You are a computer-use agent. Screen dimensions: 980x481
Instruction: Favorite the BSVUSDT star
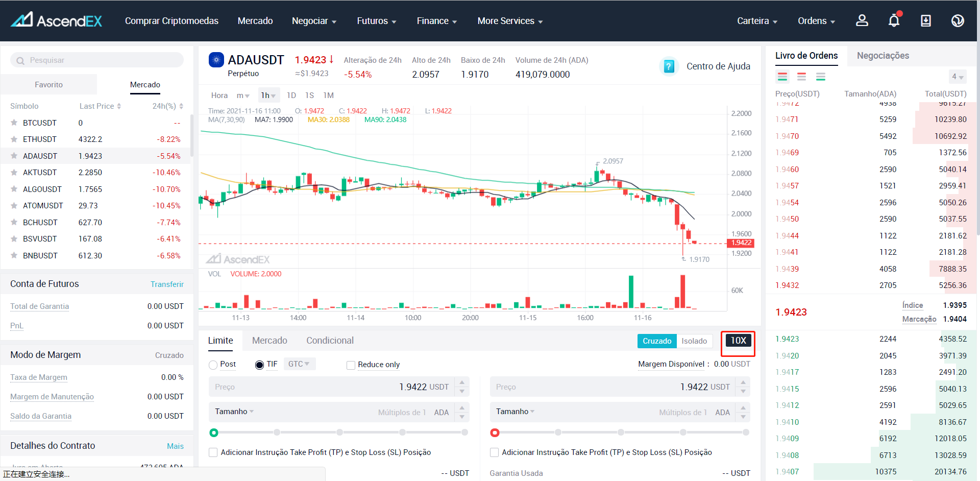14,238
